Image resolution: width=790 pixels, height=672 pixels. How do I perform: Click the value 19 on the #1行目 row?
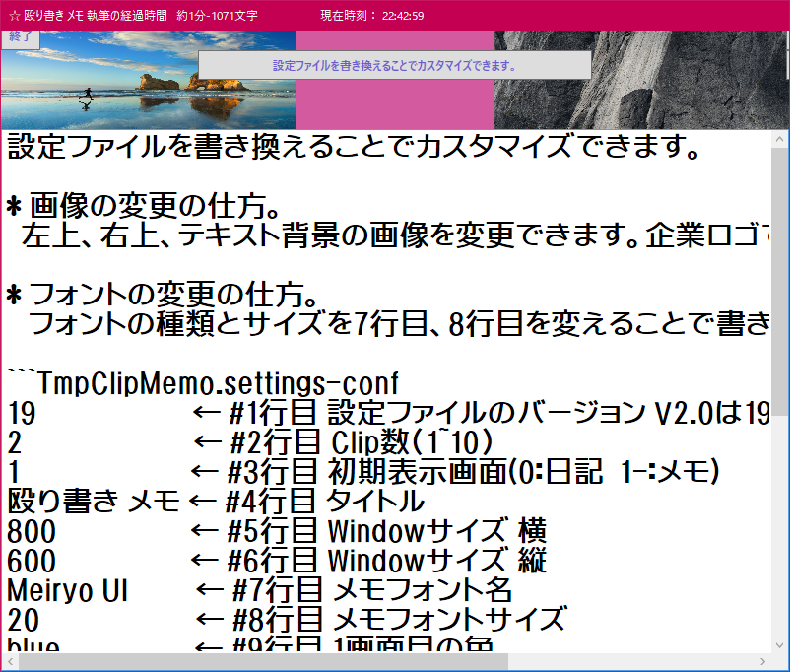coord(22,414)
